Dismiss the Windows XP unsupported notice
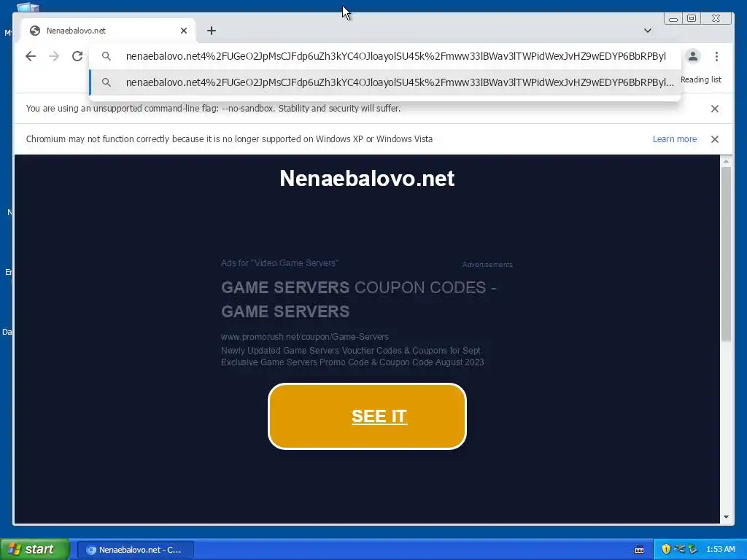Viewport: 747px width, 560px height. click(715, 139)
